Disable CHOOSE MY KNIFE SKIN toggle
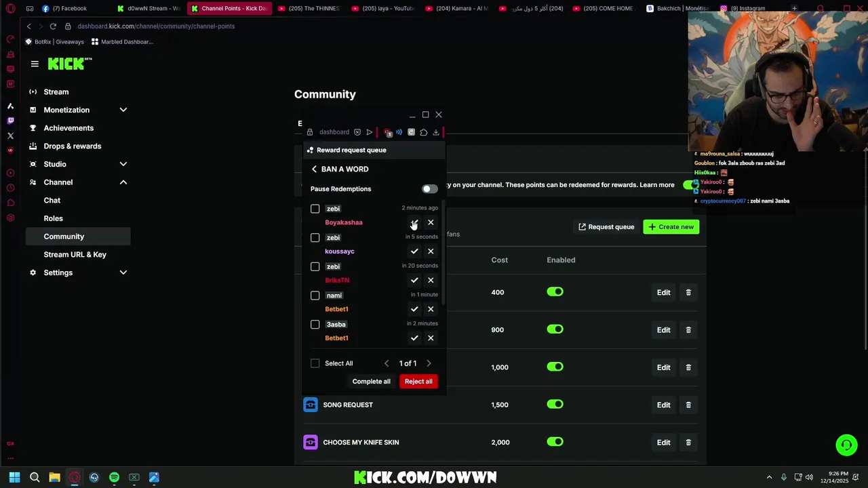 pyautogui.click(x=555, y=442)
